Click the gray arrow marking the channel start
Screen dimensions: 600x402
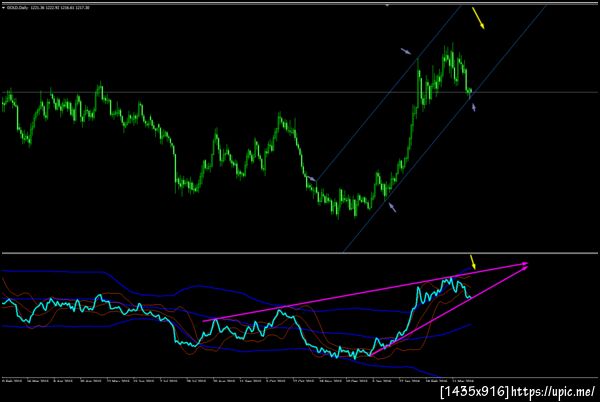coord(312,178)
